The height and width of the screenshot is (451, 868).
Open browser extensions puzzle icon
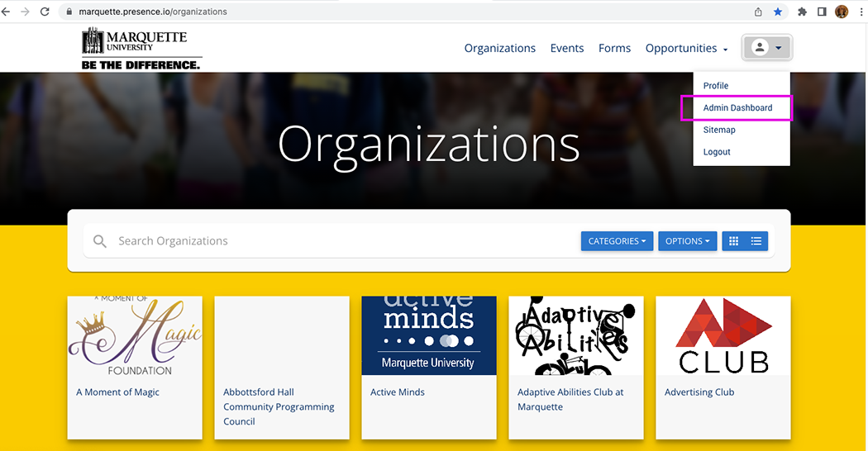click(x=802, y=12)
